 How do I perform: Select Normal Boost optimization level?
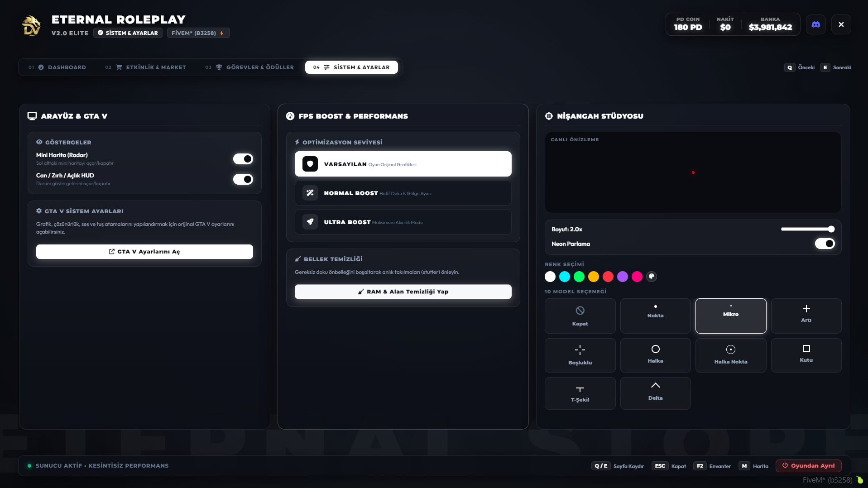tap(403, 193)
